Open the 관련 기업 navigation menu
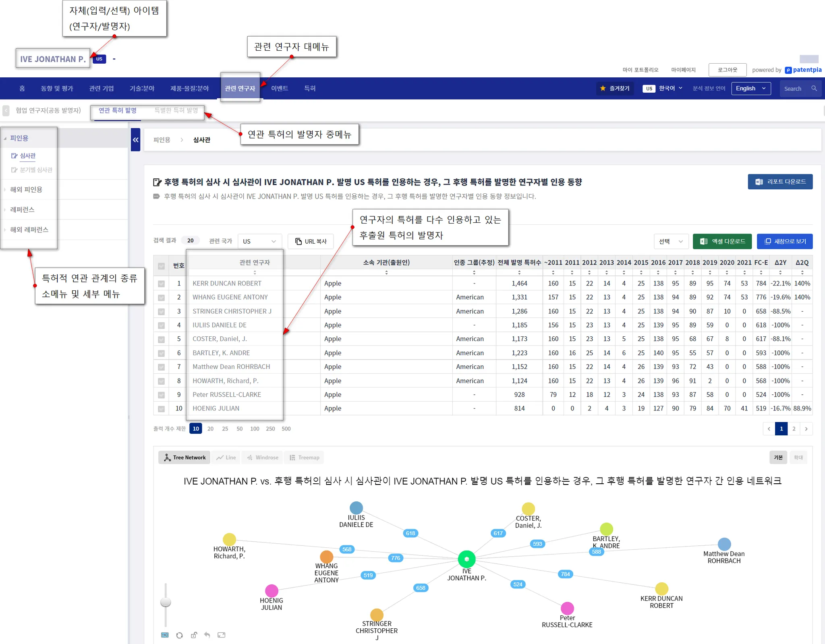The width and height of the screenshot is (825, 644). [101, 89]
